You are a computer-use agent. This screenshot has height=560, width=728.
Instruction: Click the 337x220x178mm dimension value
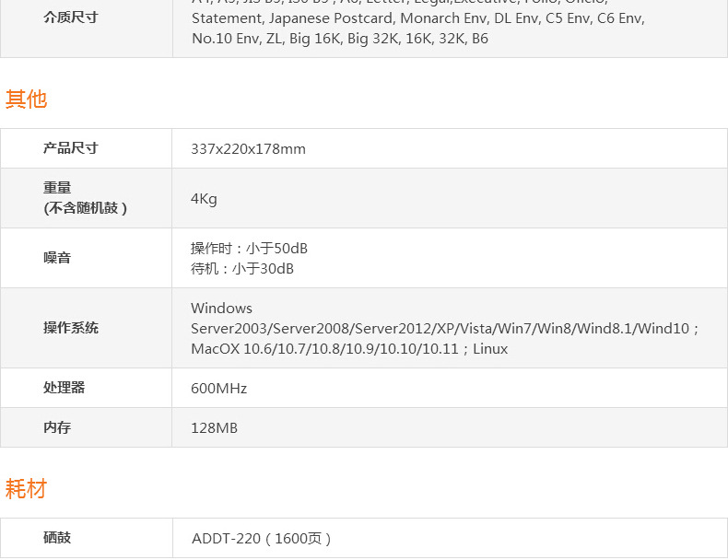248,149
